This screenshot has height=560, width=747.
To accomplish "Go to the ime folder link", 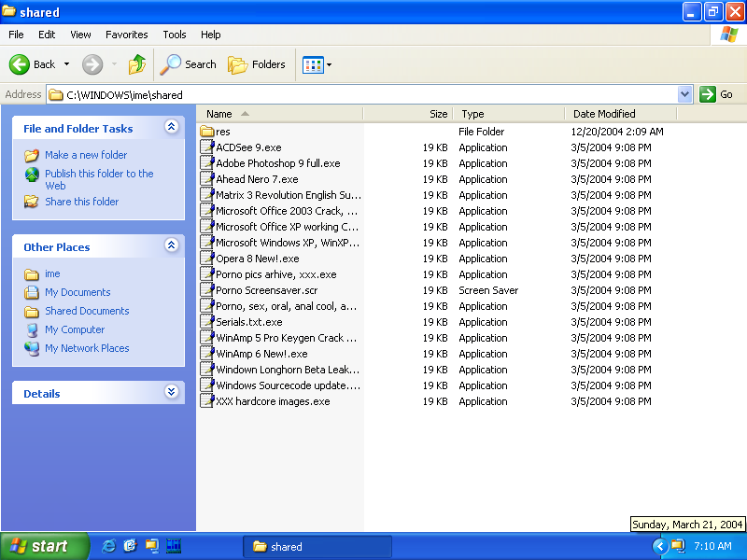I will [52, 273].
